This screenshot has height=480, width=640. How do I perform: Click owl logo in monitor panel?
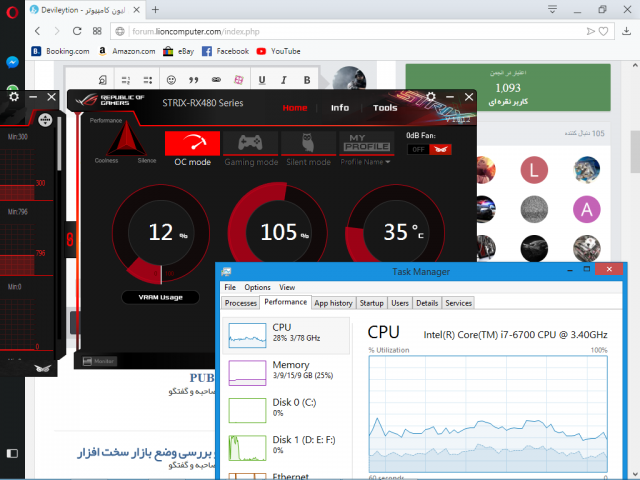pyautogui.click(x=43, y=368)
